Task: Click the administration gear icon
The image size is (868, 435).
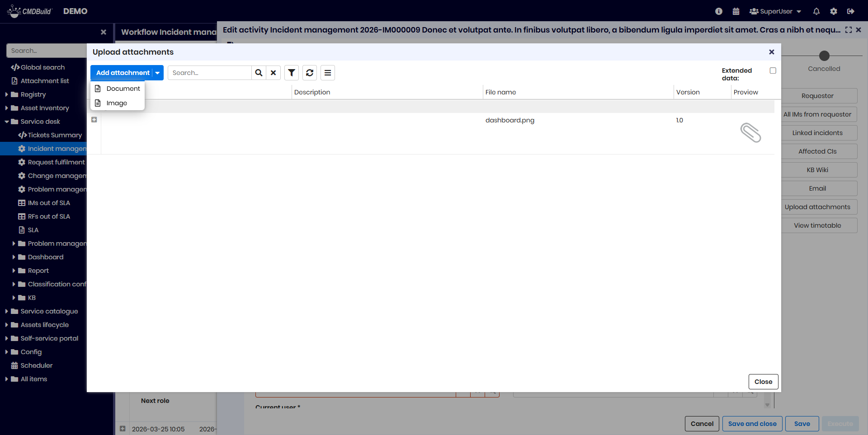Action: [x=834, y=11]
